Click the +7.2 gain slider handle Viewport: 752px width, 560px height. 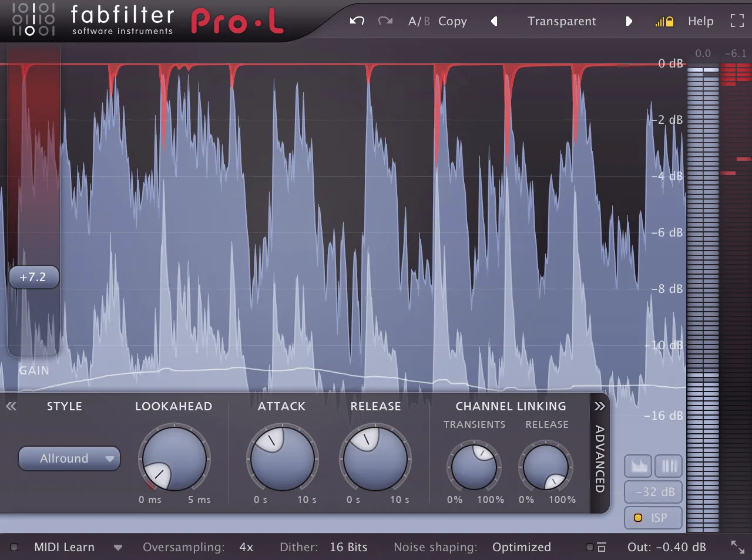33,277
